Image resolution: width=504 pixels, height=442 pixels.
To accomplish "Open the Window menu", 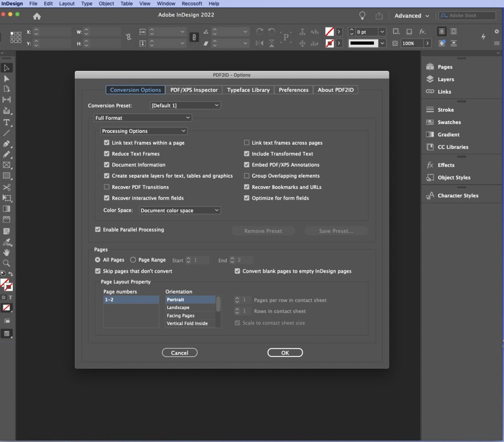I will click(166, 3).
